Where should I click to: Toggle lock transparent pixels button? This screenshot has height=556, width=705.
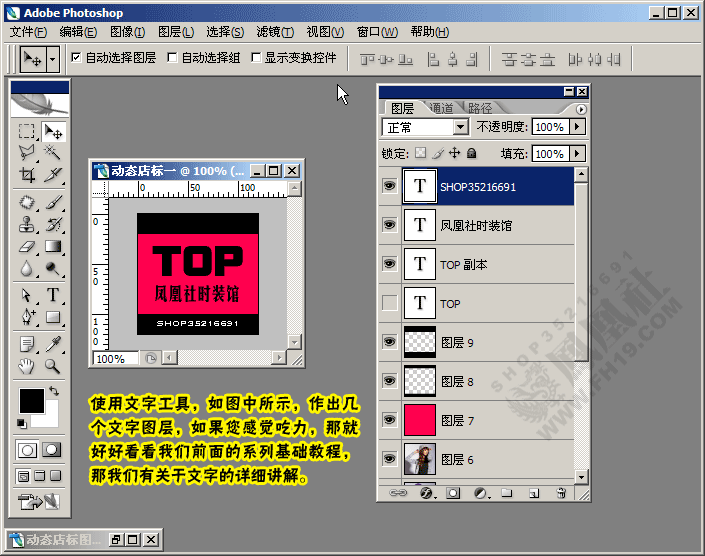tap(420, 153)
